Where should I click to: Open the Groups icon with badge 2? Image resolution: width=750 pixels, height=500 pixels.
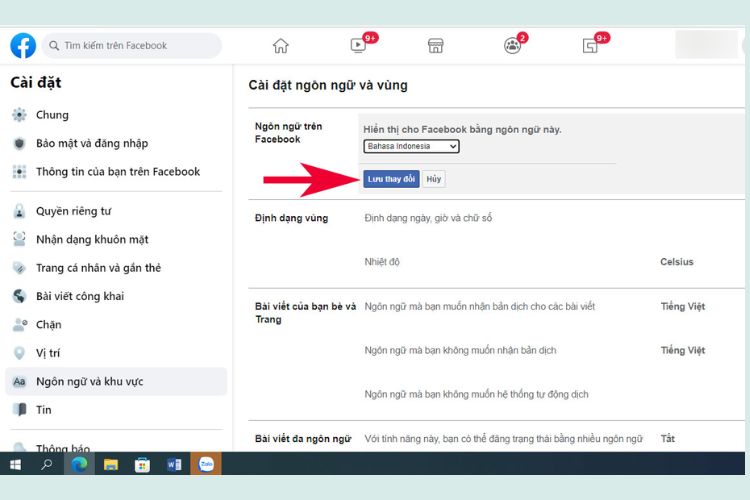(512, 46)
